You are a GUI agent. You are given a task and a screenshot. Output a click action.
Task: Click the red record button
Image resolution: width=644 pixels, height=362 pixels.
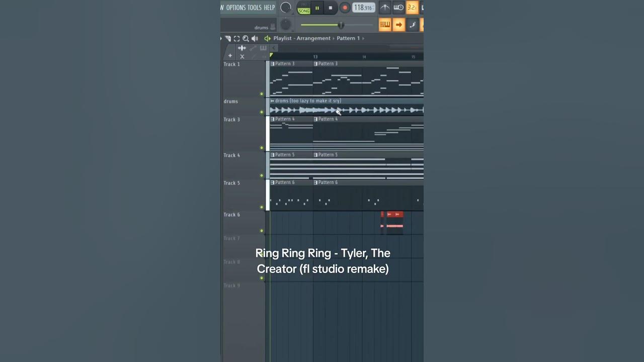click(x=345, y=8)
